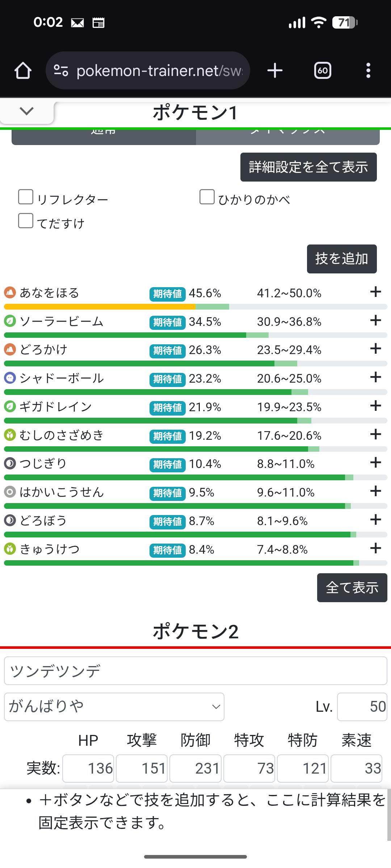Click the あなをほる damage bar
This screenshot has width=391, height=868.
pyautogui.click(x=195, y=307)
